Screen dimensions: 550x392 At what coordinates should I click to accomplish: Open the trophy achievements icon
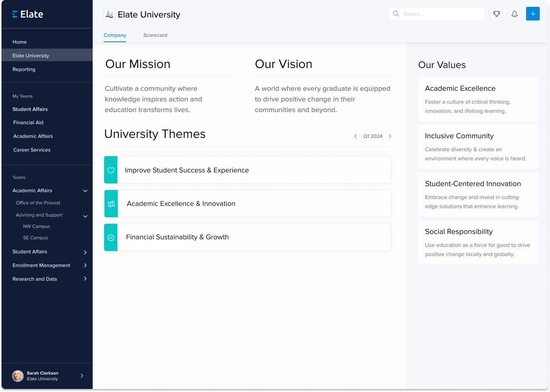coord(496,14)
